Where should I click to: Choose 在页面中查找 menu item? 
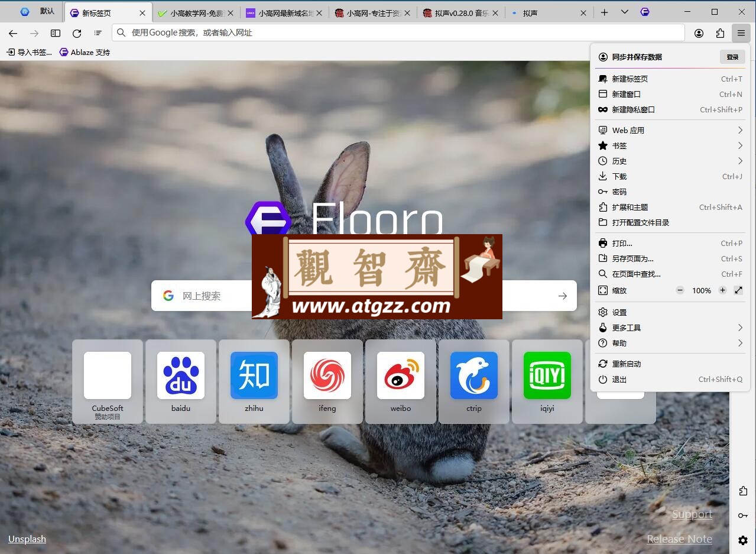click(670, 274)
